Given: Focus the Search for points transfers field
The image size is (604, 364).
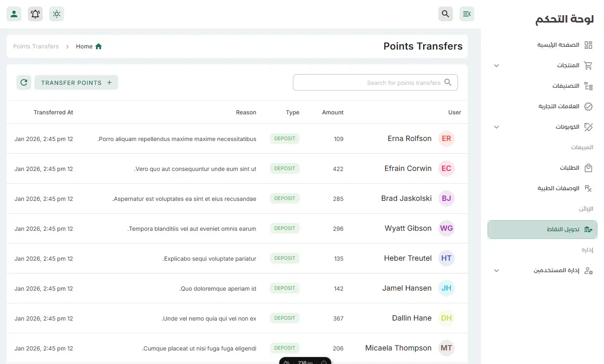Looking at the screenshot, I should pyautogui.click(x=375, y=82).
